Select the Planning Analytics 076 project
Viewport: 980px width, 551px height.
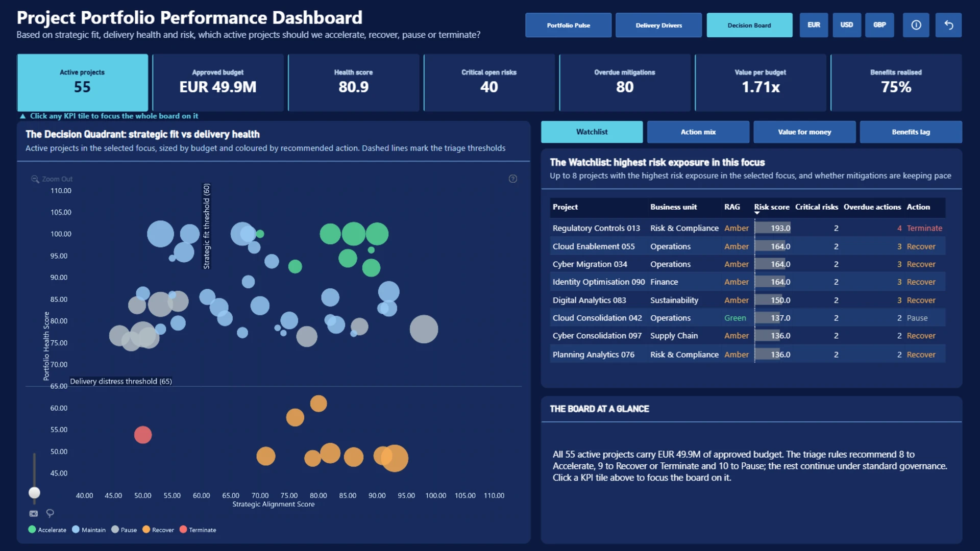[x=594, y=355]
